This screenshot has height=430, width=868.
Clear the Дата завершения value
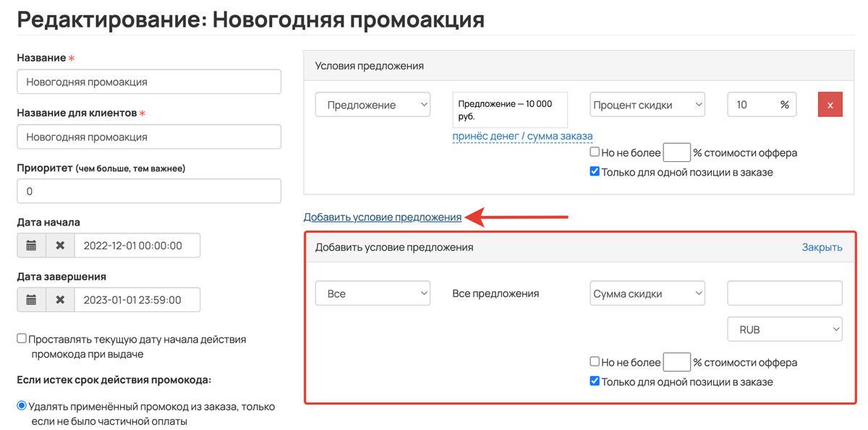click(x=60, y=300)
